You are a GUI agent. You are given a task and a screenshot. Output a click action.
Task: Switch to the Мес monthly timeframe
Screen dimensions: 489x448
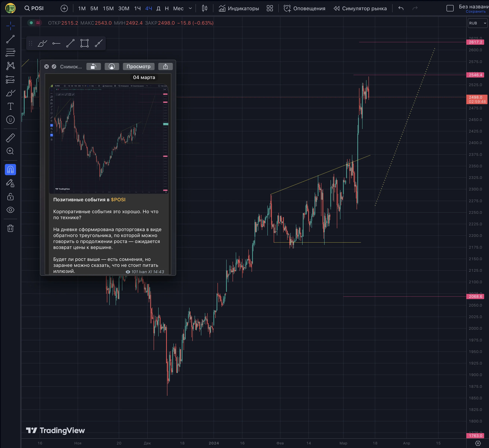(x=178, y=9)
